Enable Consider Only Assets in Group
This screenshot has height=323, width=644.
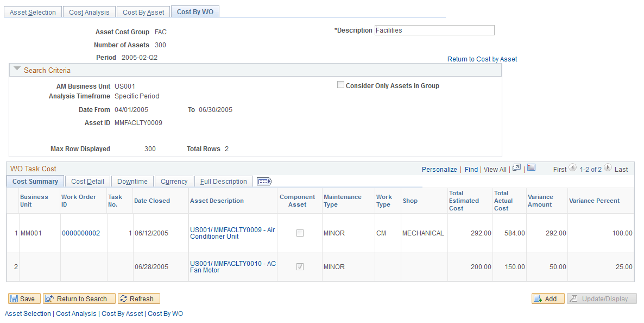[x=341, y=84]
